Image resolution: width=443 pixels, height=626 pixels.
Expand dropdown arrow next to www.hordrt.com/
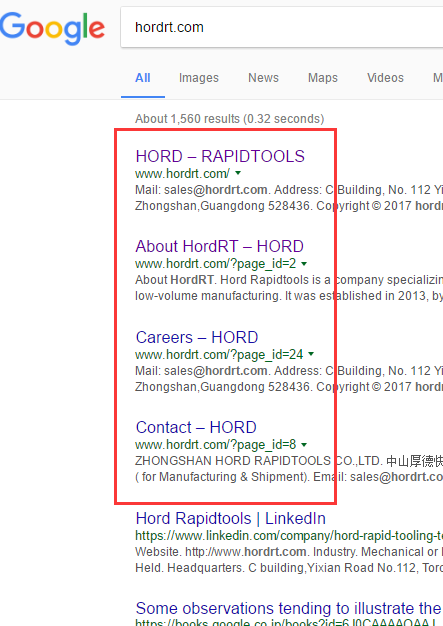coord(238,173)
